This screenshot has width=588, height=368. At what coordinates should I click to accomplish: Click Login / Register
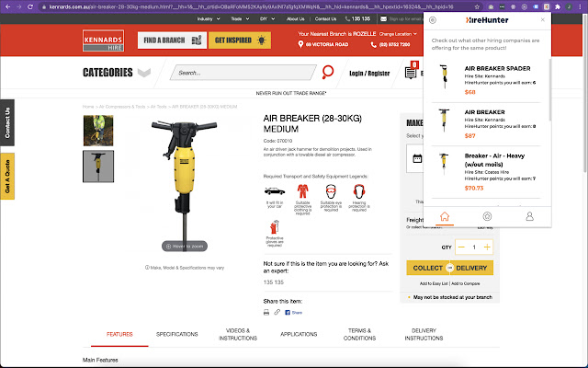(x=369, y=74)
